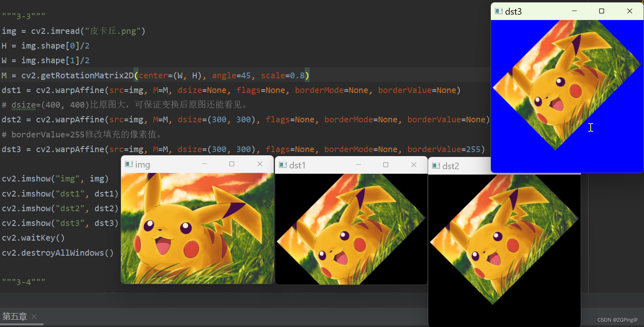
Task: Click borderValue=255 in the dst3 line
Action: 444,149
